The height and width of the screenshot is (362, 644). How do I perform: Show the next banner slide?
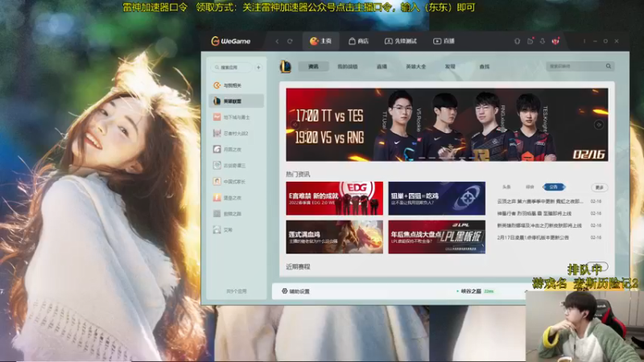[599, 125]
